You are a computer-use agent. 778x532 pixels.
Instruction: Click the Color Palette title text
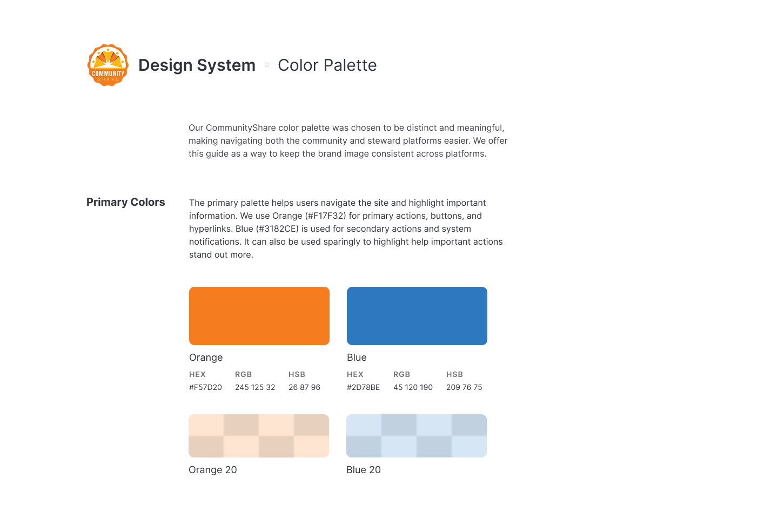[x=327, y=65]
